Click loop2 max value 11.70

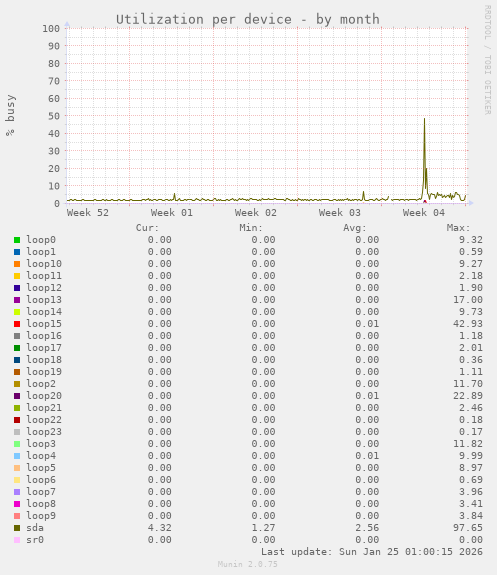468,384
